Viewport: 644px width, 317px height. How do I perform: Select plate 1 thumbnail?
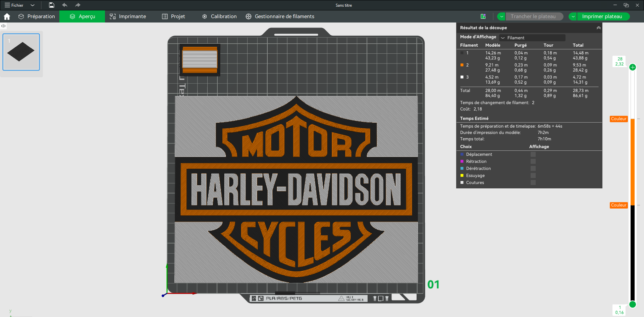[21, 52]
